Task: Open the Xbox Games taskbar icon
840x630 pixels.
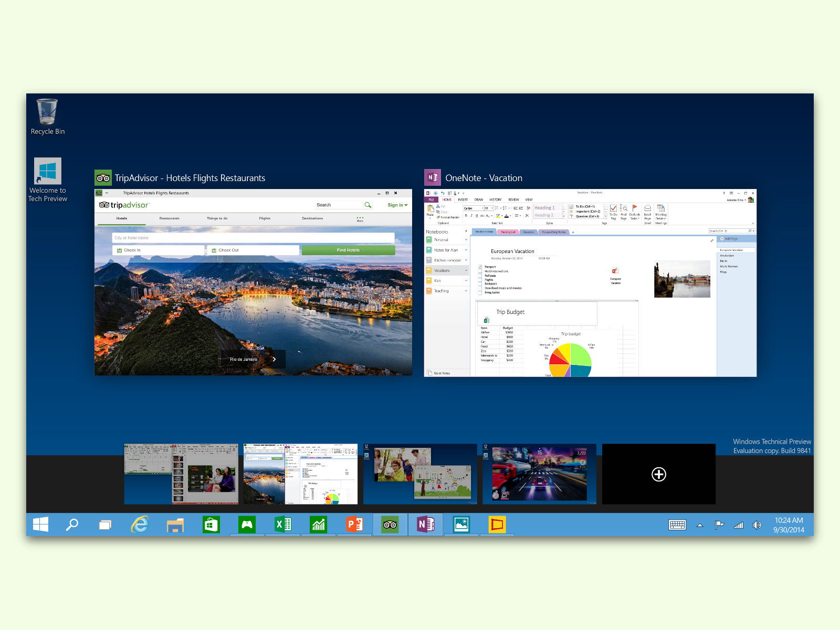Action: pos(247,524)
